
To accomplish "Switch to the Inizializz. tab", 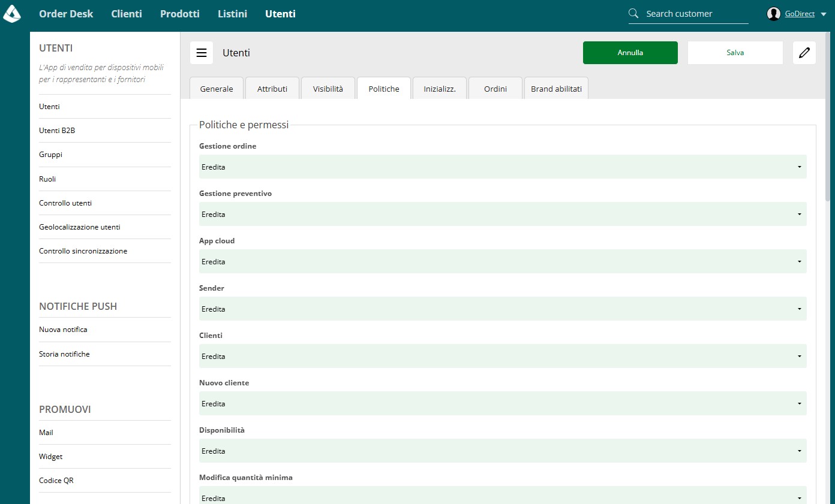I will coord(440,89).
